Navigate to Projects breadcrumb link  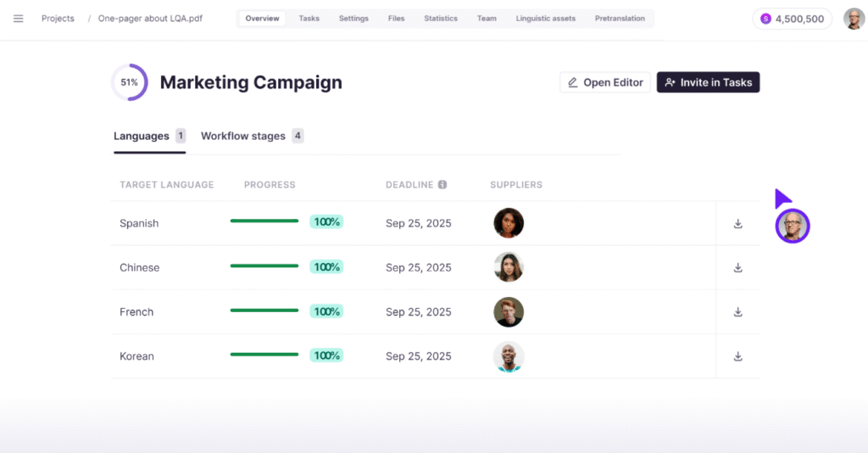[58, 19]
